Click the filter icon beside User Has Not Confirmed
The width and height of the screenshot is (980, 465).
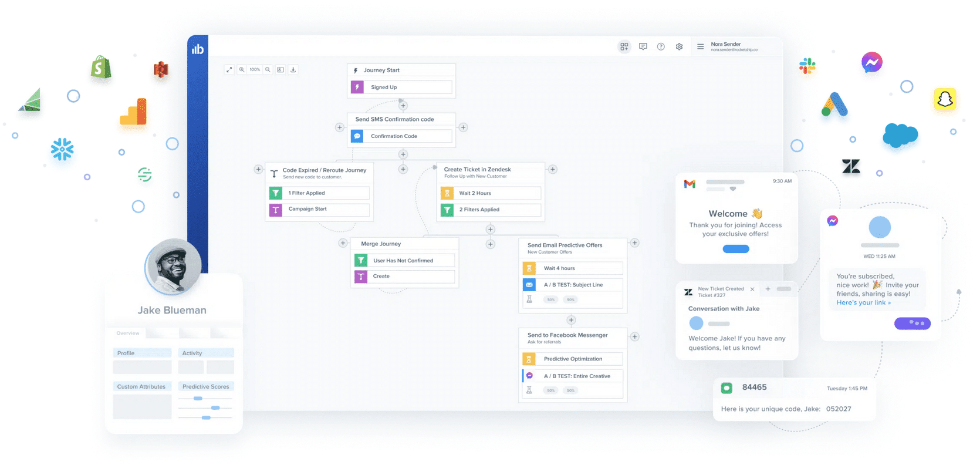(361, 260)
